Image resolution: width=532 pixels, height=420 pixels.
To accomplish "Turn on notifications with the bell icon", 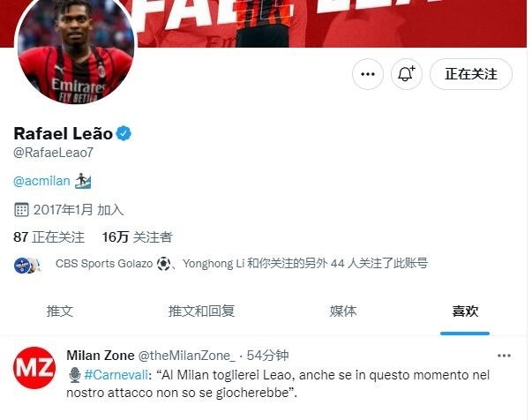I will [x=407, y=74].
